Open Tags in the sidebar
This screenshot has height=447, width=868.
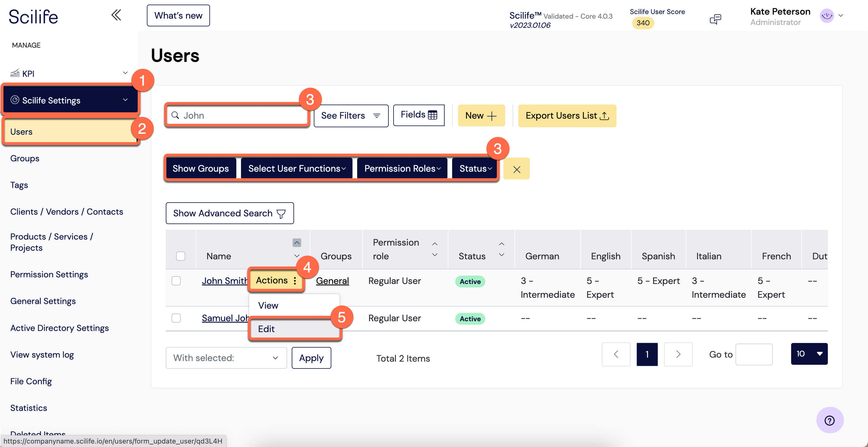pos(19,185)
